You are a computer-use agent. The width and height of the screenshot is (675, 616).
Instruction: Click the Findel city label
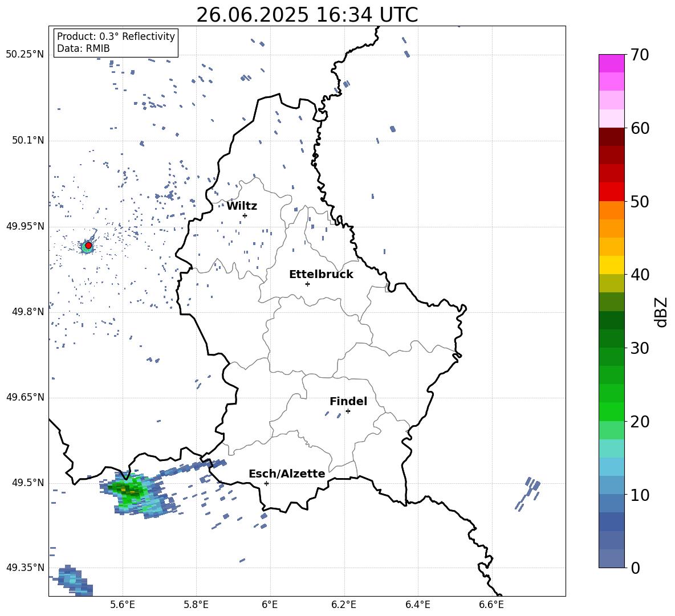coord(348,401)
